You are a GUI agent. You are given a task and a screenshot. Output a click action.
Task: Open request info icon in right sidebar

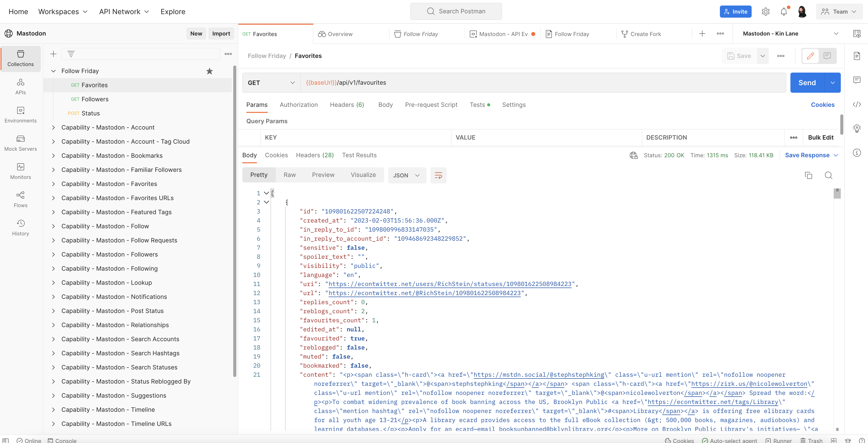pos(857,153)
